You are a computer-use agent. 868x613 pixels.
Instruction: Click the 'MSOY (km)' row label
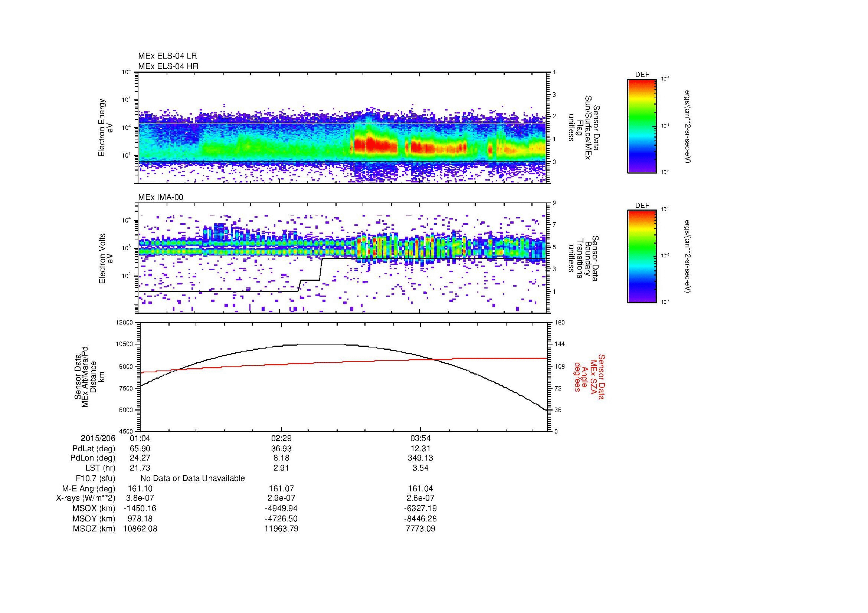click(x=94, y=518)
